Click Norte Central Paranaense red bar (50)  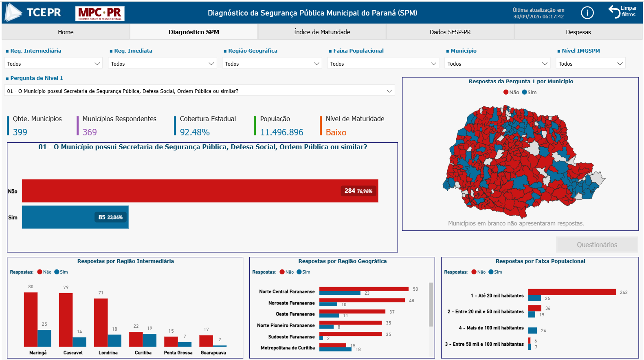click(364, 289)
